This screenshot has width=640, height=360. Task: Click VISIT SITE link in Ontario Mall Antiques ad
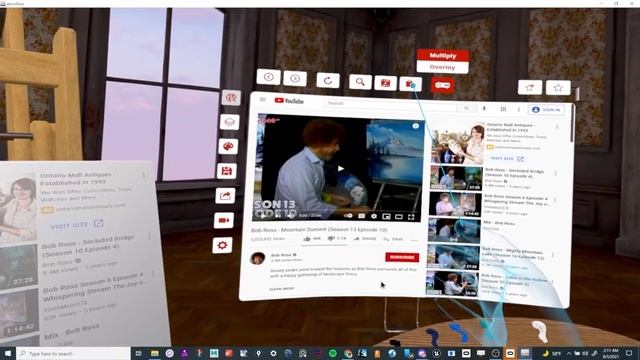[507, 158]
